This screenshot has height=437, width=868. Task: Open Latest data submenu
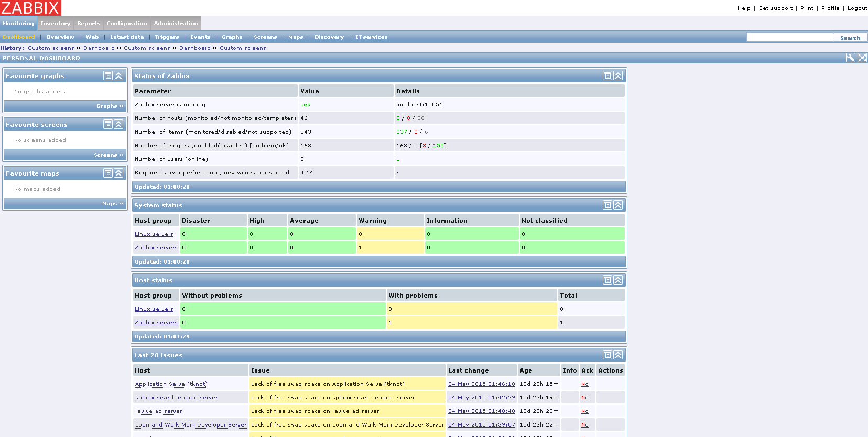127,37
